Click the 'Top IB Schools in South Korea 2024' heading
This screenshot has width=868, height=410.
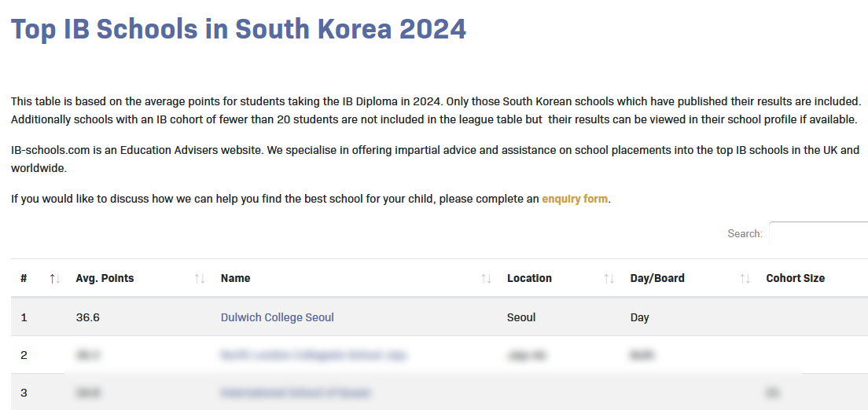[238, 29]
